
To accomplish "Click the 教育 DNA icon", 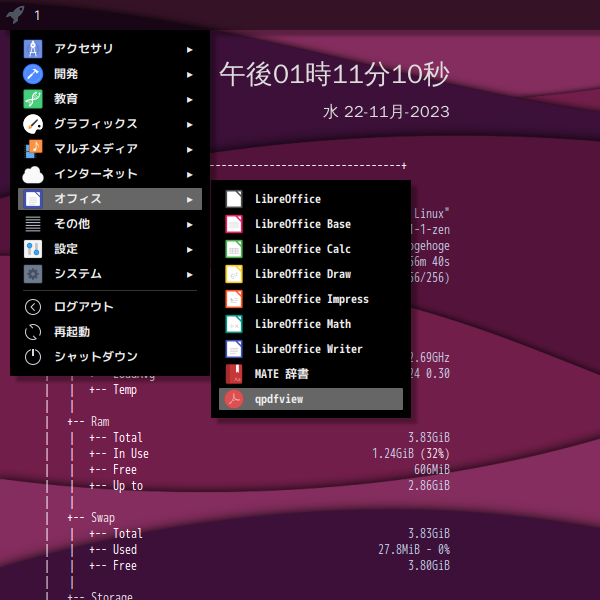I will [x=33, y=99].
